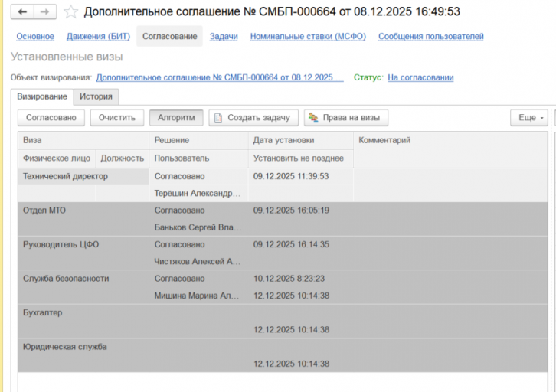Select the Юридическая служба visa row
Image resolution: width=556 pixels, height=392 pixels.
(283, 355)
